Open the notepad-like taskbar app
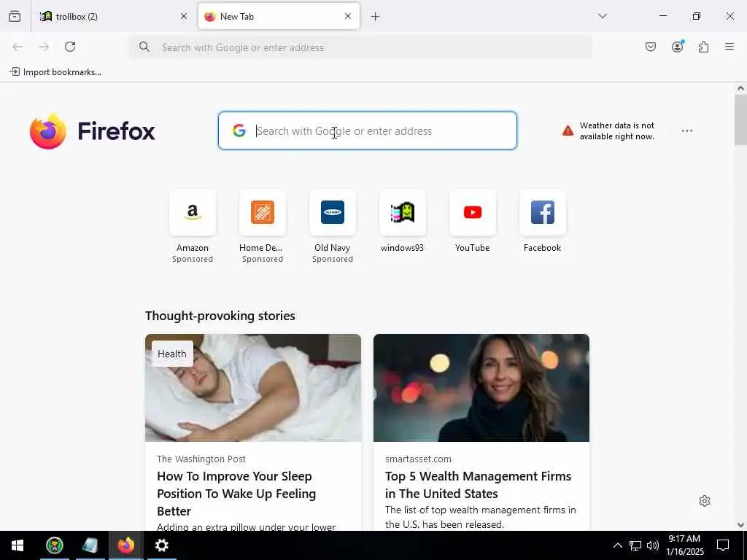This screenshot has height=560, width=747. [90, 545]
